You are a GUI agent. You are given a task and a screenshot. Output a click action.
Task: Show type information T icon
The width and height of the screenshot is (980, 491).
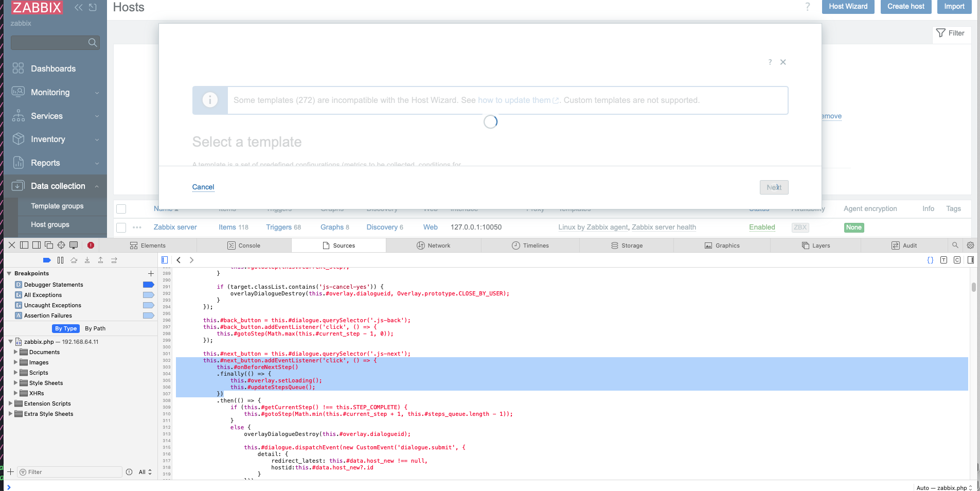[x=943, y=260]
